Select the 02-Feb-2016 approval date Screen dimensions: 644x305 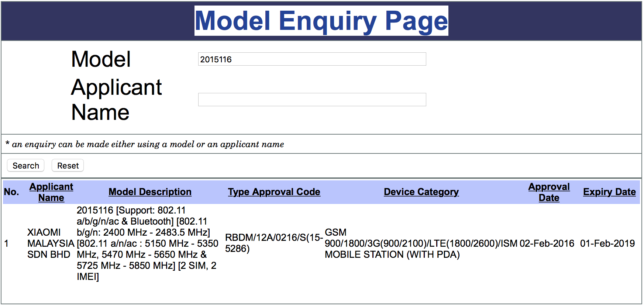point(547,243)
